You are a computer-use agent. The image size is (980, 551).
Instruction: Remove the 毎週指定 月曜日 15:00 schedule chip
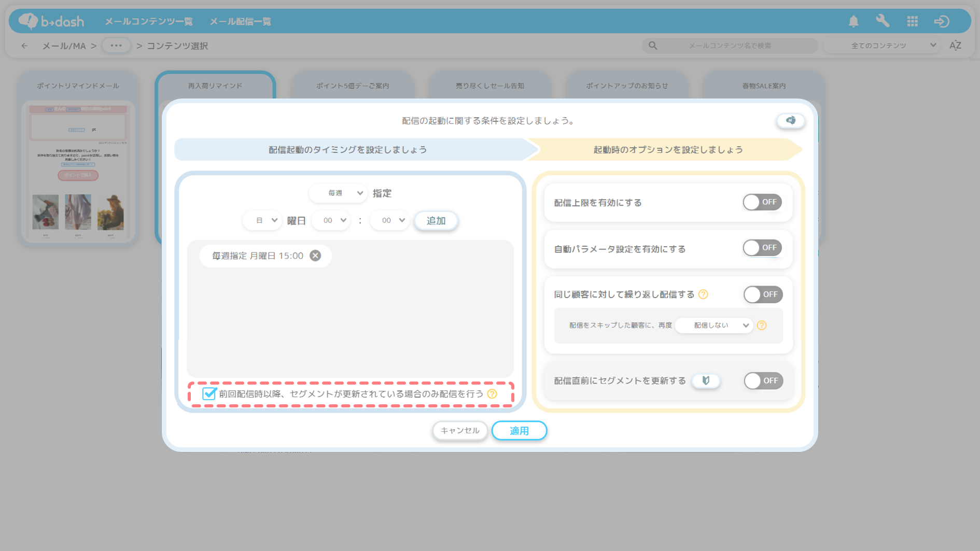pos(315,256)
